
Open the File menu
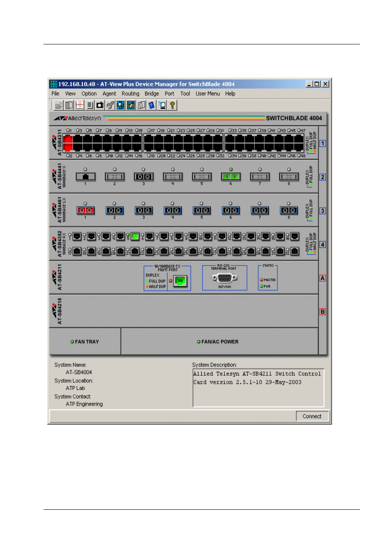coord(55,94)
